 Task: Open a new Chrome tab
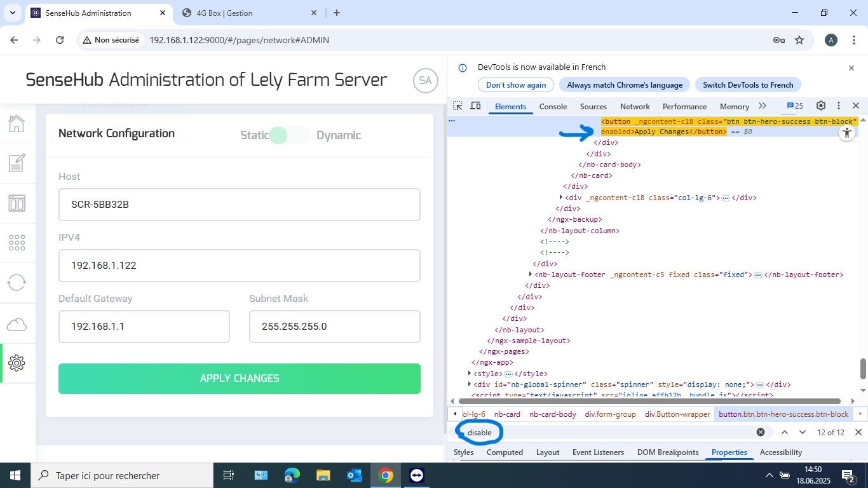point(337,13)
